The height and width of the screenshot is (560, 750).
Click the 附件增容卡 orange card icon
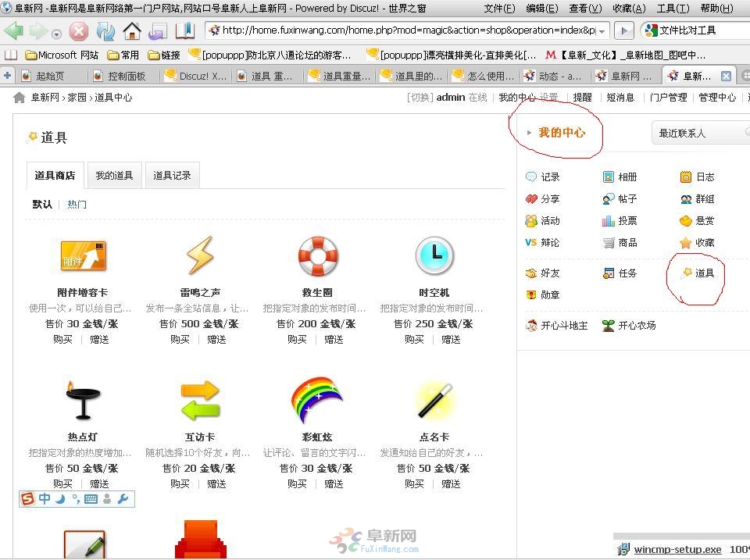(83, 256)
